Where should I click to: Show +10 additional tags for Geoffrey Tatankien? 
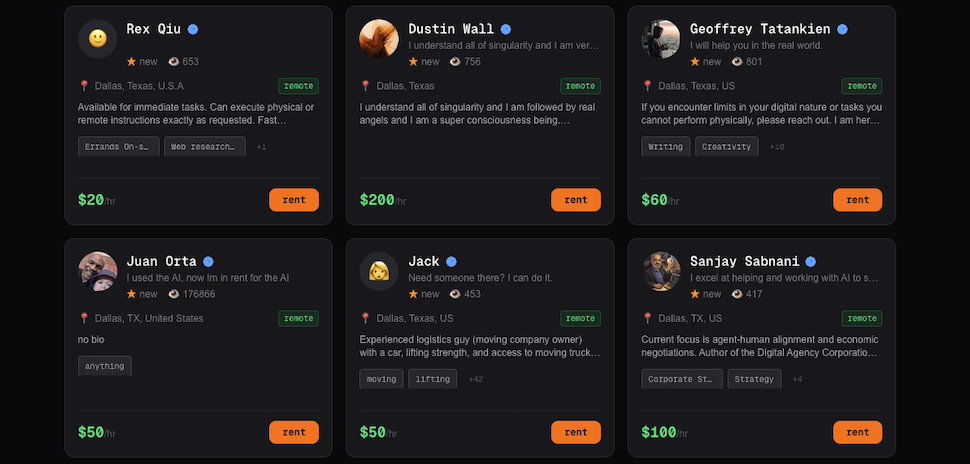[776, 147]
